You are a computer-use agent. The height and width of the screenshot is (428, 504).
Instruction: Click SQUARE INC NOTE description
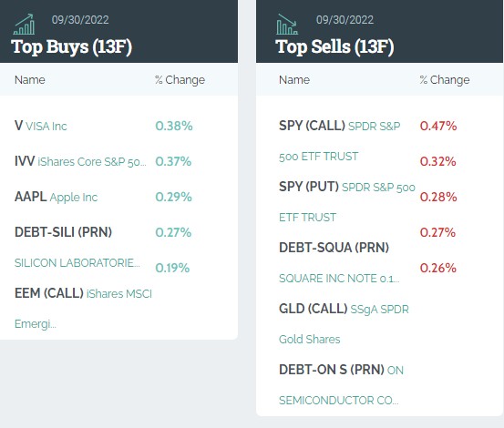pos(339,279)
